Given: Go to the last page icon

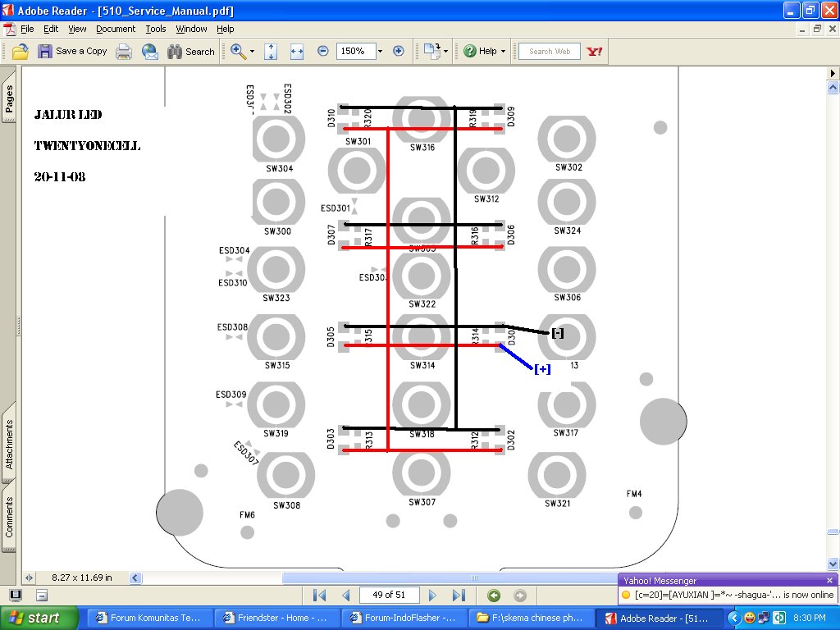Looking at the screenshot, I should point(459,596).
